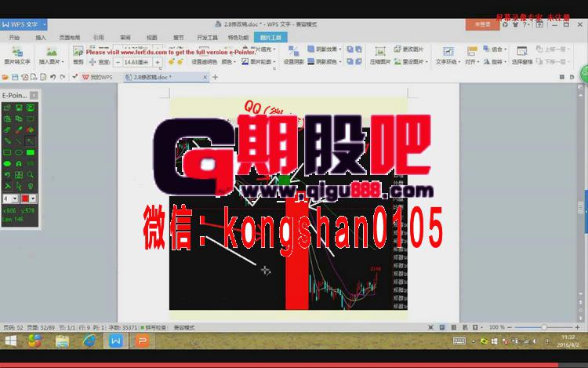
Task: Expand the 旋转 dropdown
Action: click(506, 62)
